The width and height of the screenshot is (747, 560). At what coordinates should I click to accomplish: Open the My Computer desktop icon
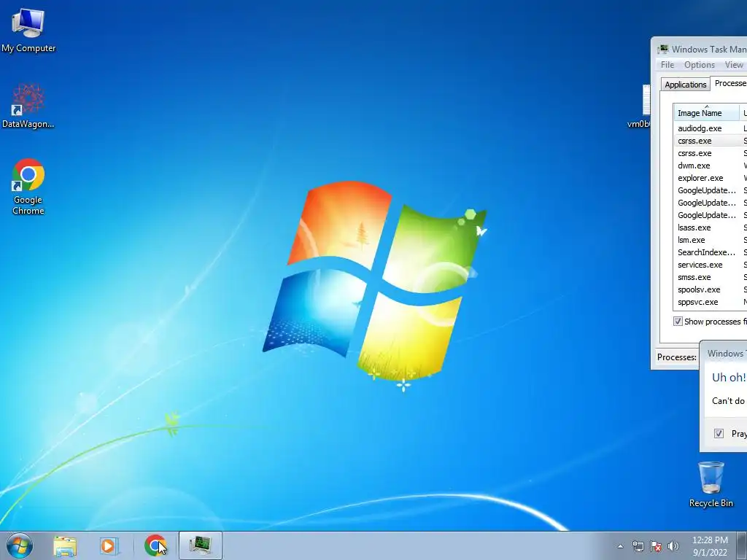pos(28,31)
